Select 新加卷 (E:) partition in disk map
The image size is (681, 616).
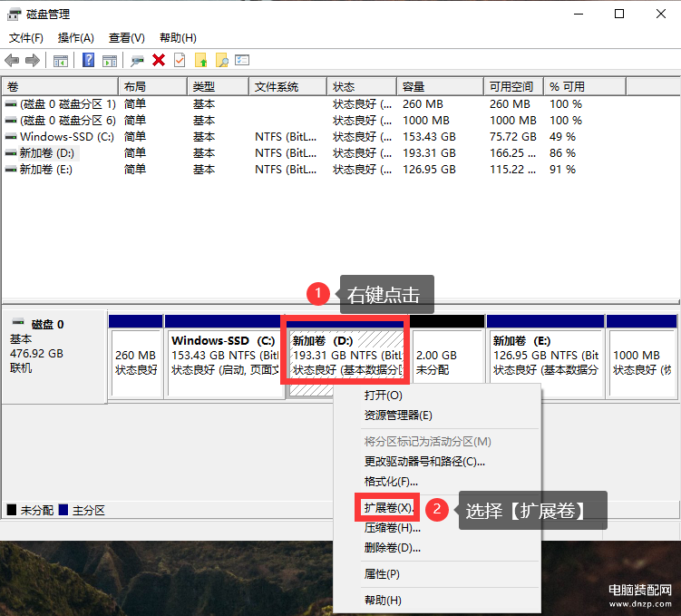pyautogui.click(x=544, y=362)
